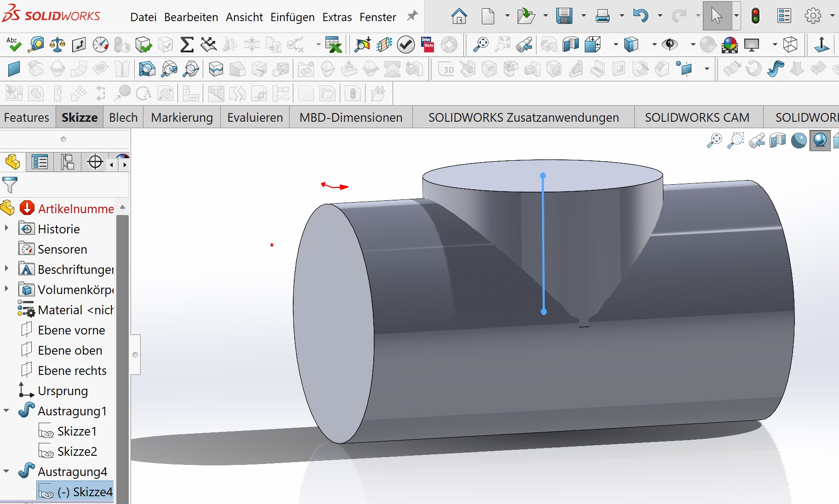Click the Home icon in the top toolbar

[x=459, y=17]
